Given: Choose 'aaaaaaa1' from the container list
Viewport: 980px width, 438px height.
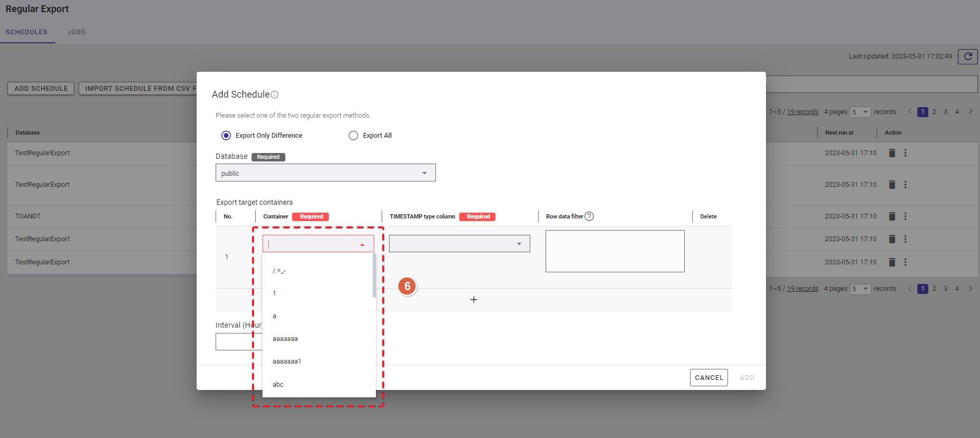Looking at the screenshot, I should click(287, 361).
